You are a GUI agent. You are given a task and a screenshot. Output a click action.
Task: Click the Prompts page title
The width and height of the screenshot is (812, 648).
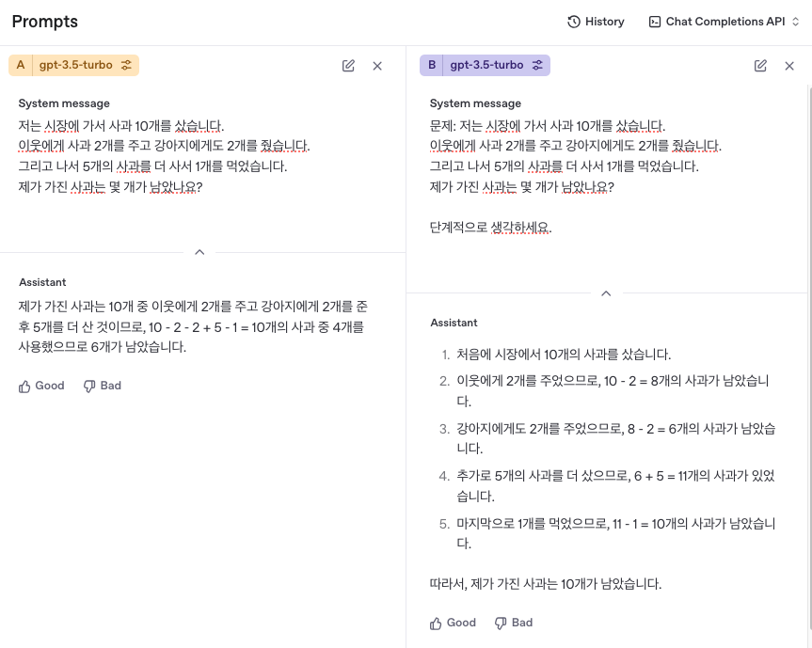45,22
